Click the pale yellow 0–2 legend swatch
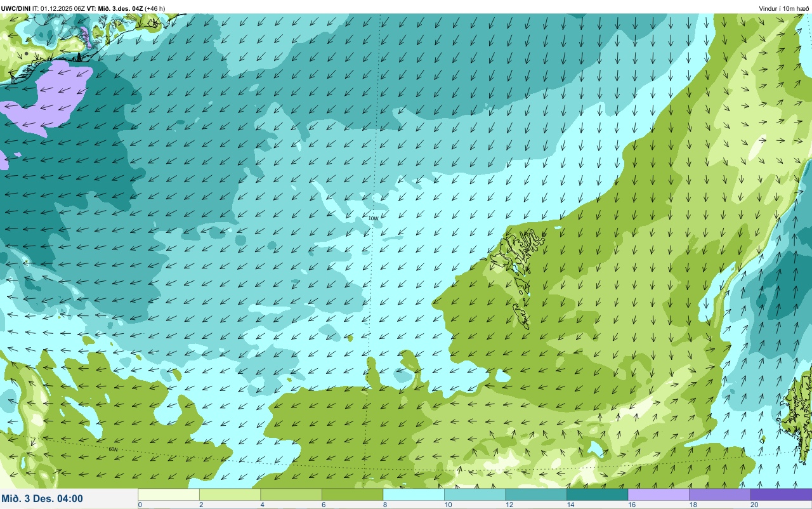The image size is (812, 509). point(169,494)
